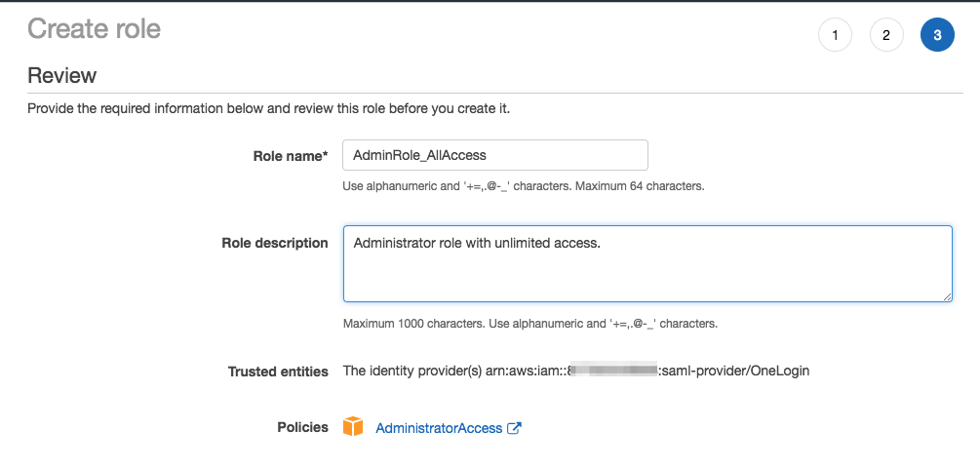Focus the Role description text area

pos(647,263)
